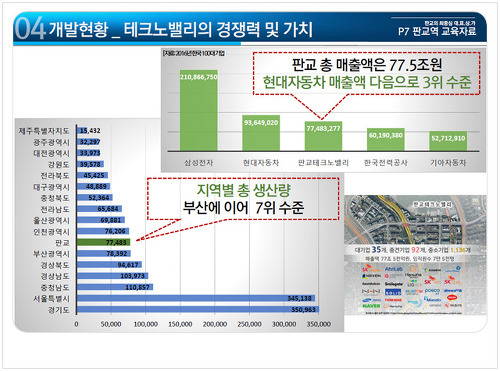Click the 50,000 tick on the horizontal axis
Viewport: 500px width, 371px height.
coord(111,324)
